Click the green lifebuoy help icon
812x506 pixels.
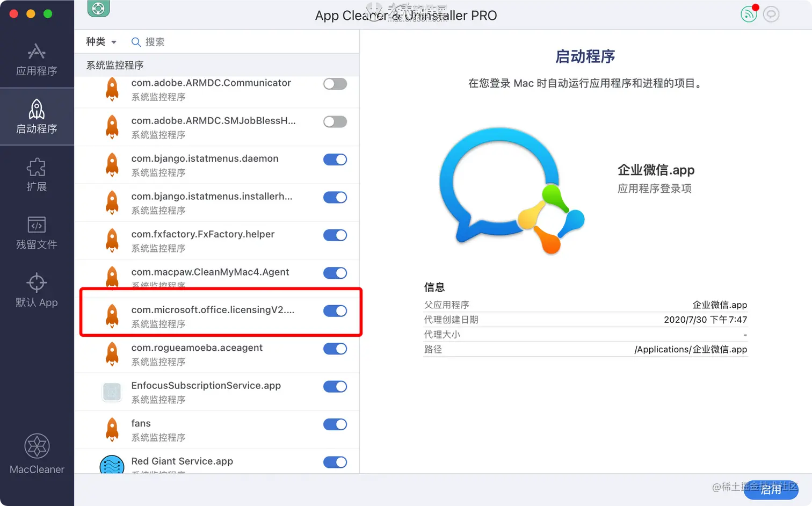click(98, 9)
